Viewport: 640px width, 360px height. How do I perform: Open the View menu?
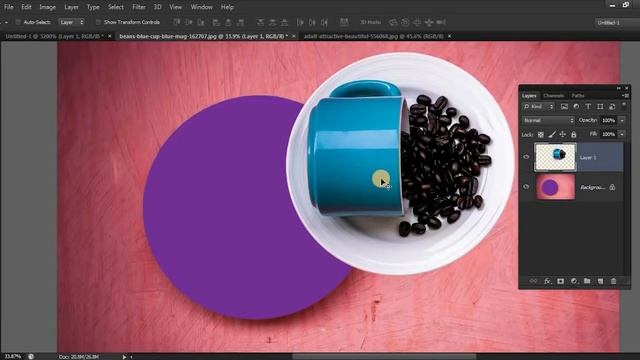[176, 7]
